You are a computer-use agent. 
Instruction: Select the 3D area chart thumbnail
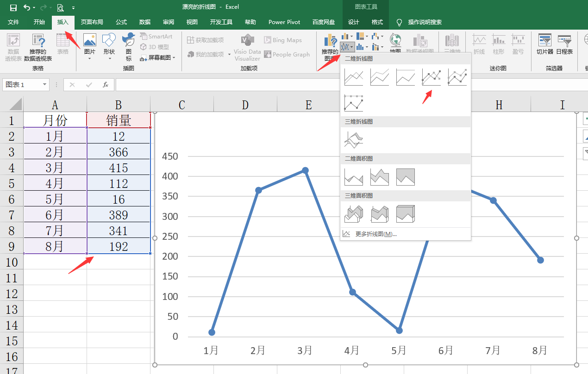click(354, 213)
